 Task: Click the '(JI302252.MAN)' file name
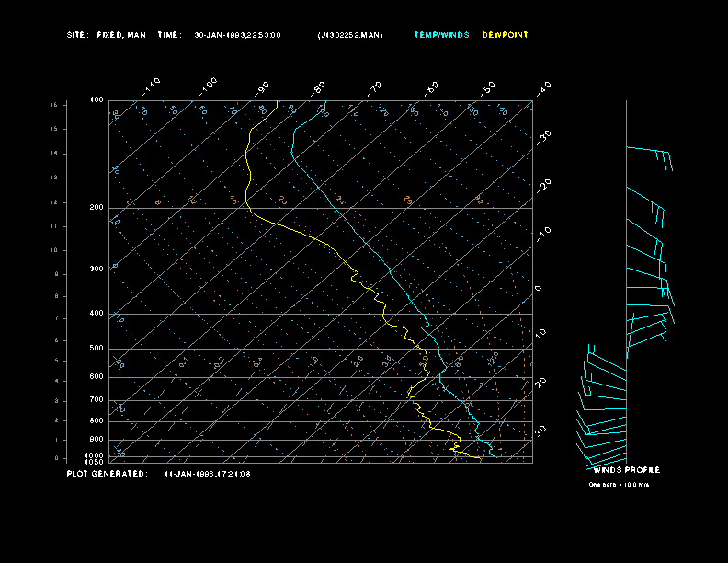tap(350, 35)
